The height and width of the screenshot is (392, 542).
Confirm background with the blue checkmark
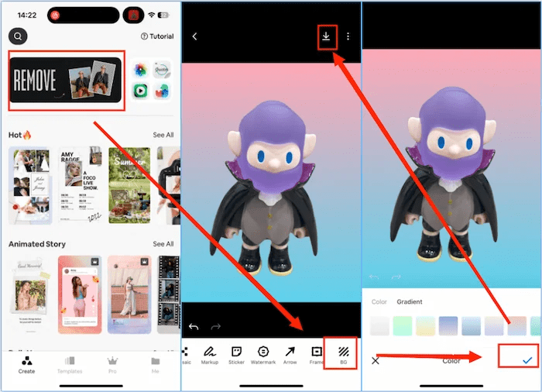(x=527, y=360)
